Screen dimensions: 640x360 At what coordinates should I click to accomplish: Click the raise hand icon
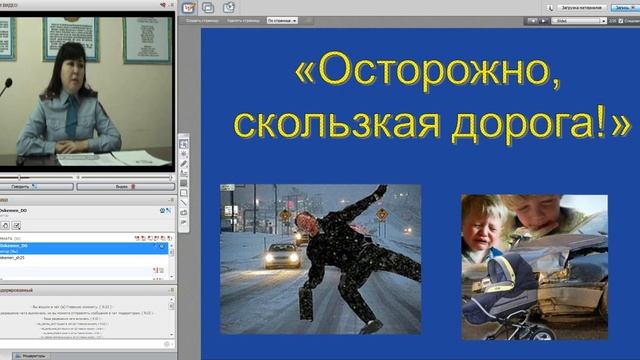(5, 225)
